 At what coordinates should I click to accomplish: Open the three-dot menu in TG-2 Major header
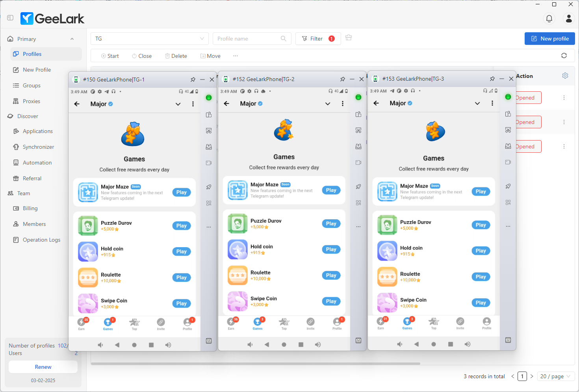tap(343, 104)
